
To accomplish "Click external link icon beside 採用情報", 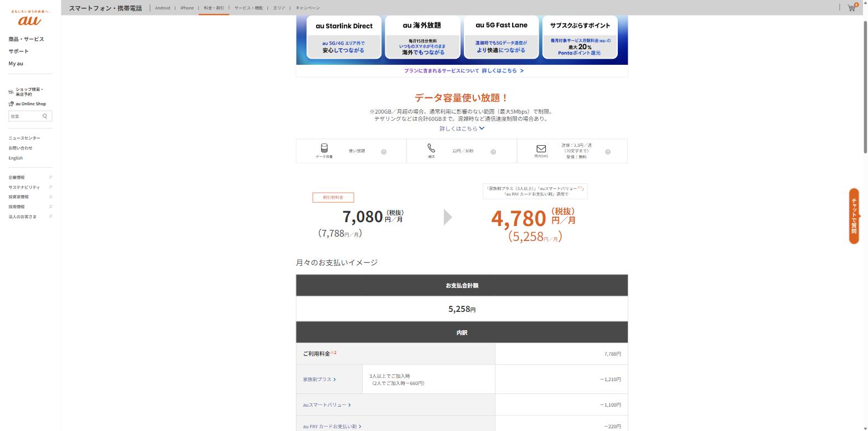I will [x=50, y=207].
